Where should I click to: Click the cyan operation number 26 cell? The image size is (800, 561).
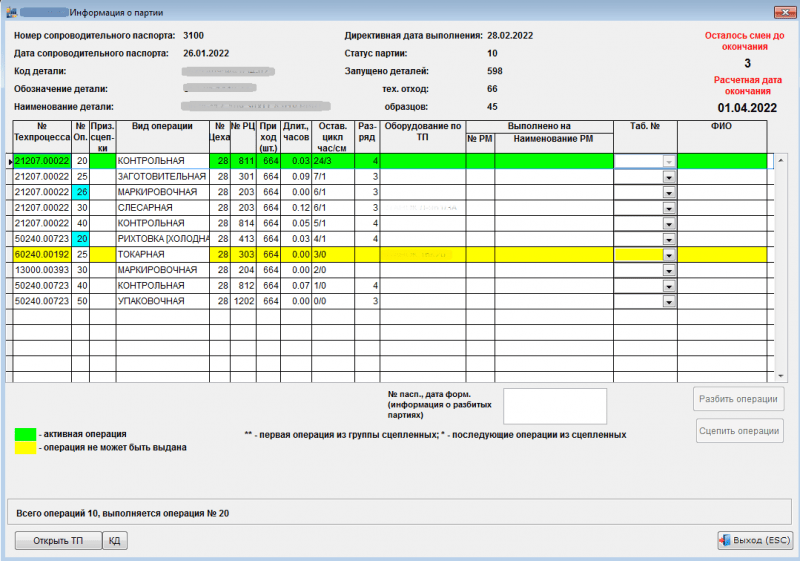81,192
